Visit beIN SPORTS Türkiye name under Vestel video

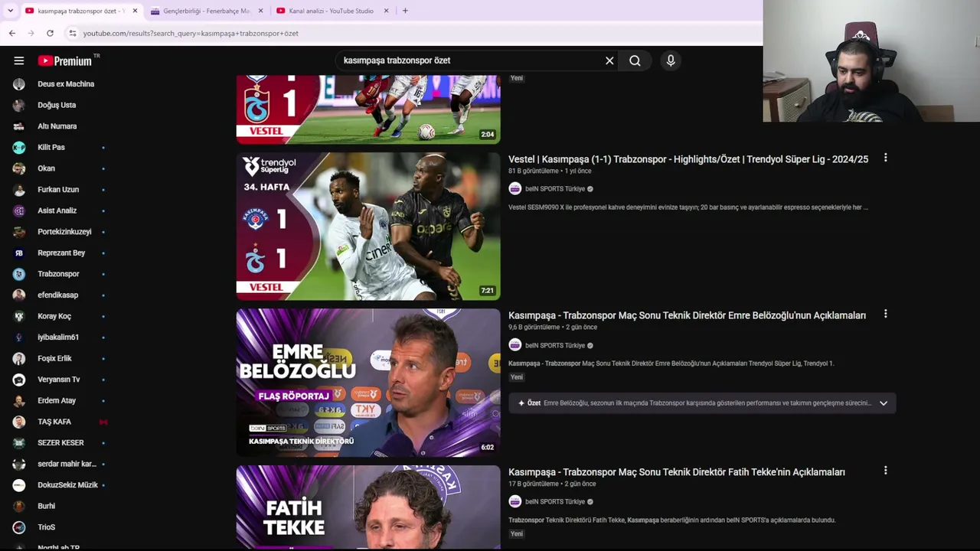[555, 189]
